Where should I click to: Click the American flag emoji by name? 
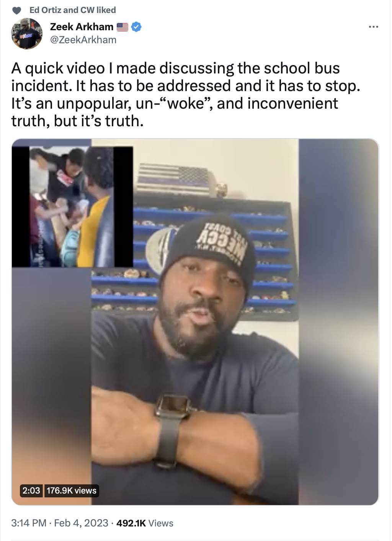click(x=122, y=27)
